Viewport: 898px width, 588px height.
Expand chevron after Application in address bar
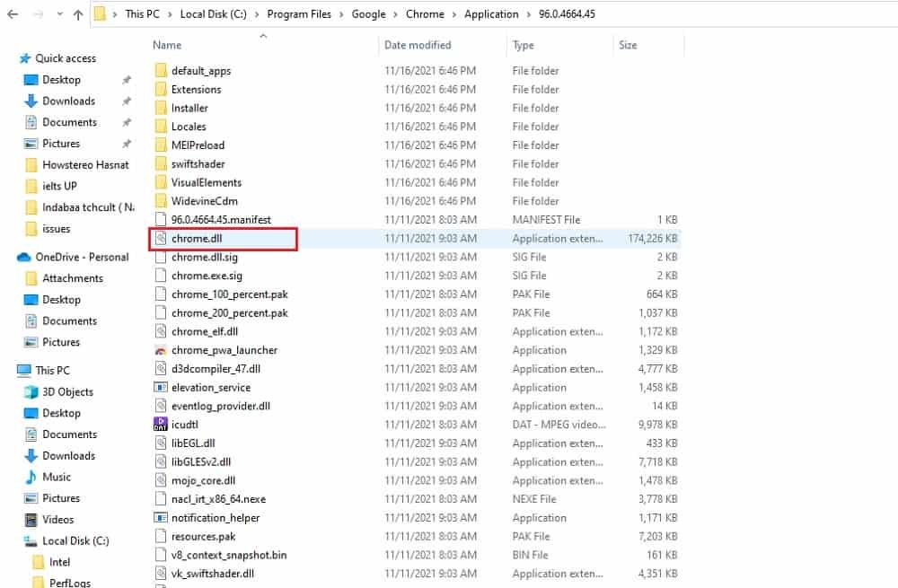[x=529, y=14]
